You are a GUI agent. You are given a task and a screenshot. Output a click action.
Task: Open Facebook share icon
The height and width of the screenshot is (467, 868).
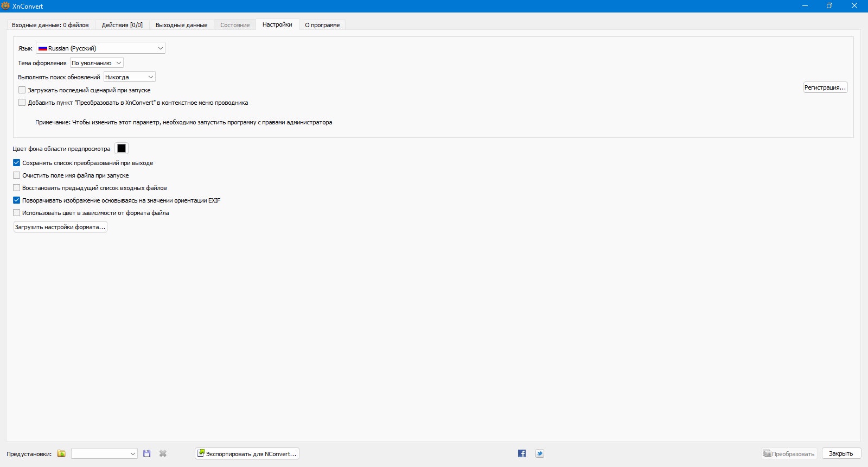522,453
